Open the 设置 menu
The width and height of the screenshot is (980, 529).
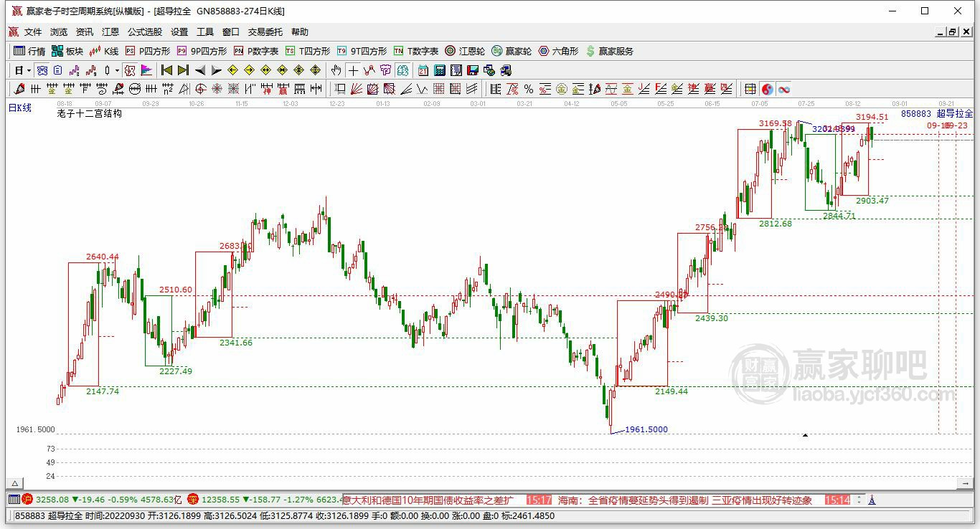pos(179,32)
